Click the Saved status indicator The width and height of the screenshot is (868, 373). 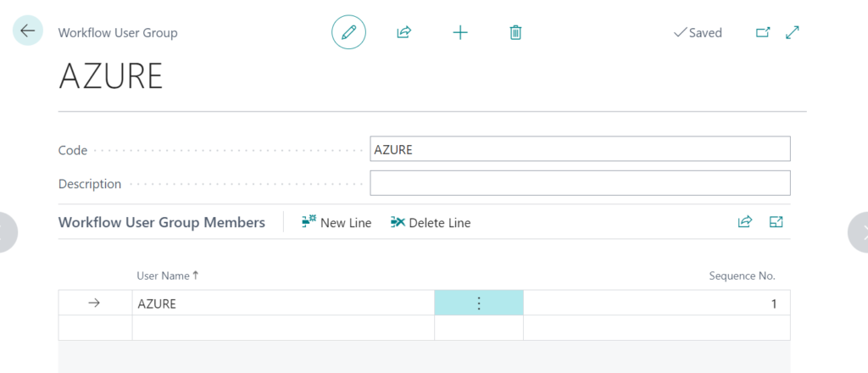(x=698, y=33)
